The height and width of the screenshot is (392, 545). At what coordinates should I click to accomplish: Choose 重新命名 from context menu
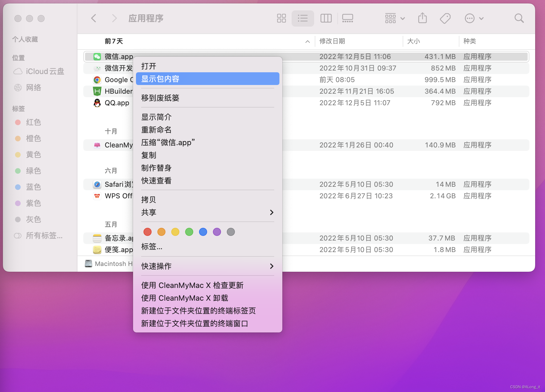click(x=207, y=130)
